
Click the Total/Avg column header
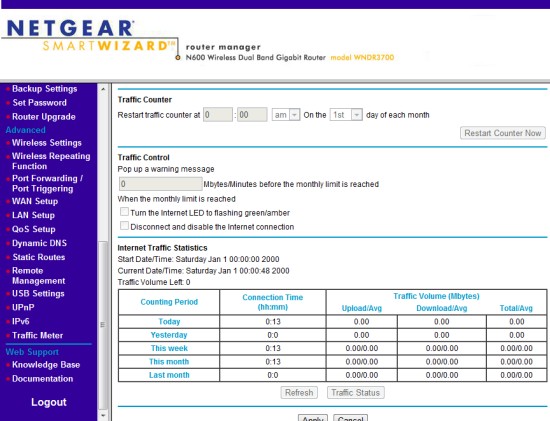click(516, 308)
